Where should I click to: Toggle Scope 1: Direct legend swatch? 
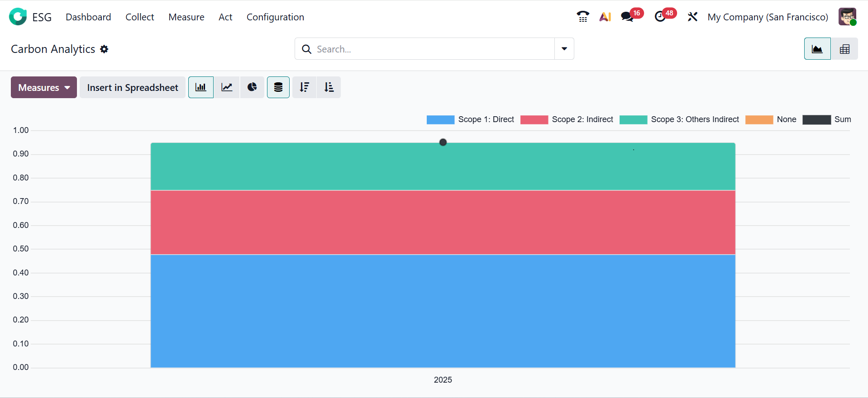[x=440, y=119]
